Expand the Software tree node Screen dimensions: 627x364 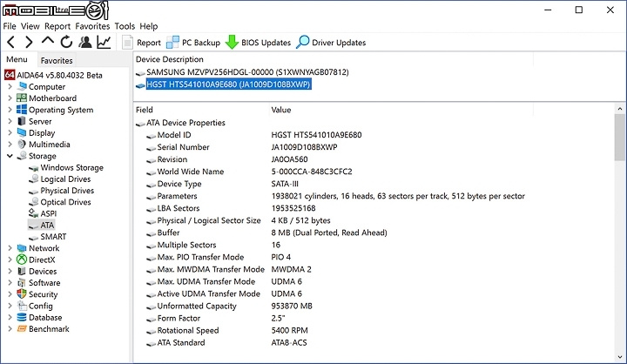[x=10, y=283]
